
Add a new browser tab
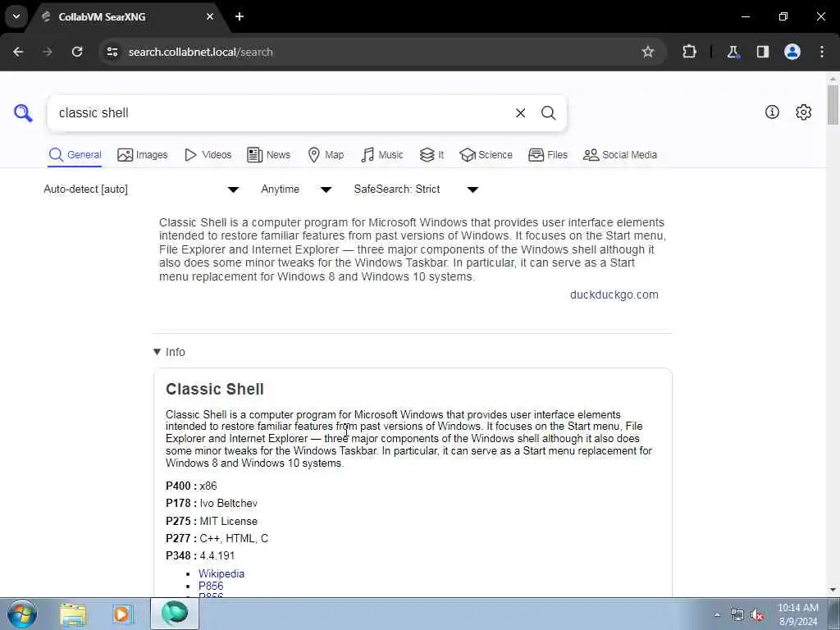pyautogui.click(x=240, y=16)
